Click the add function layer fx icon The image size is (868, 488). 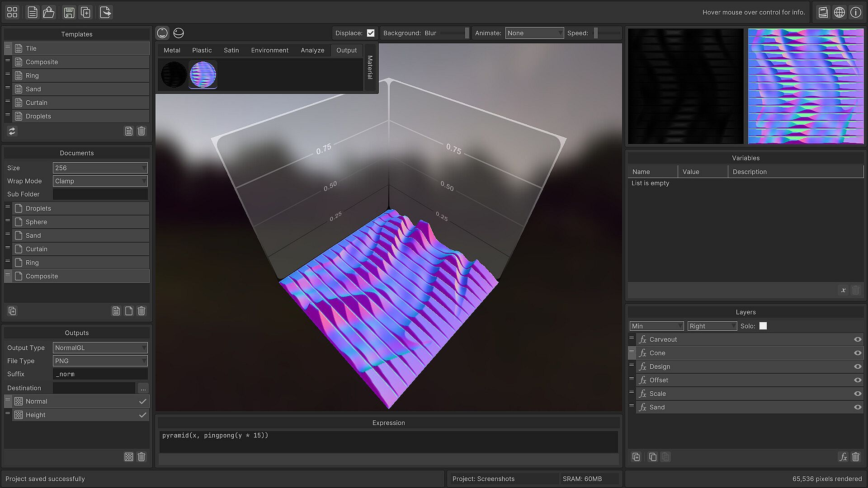coord(843,457)
